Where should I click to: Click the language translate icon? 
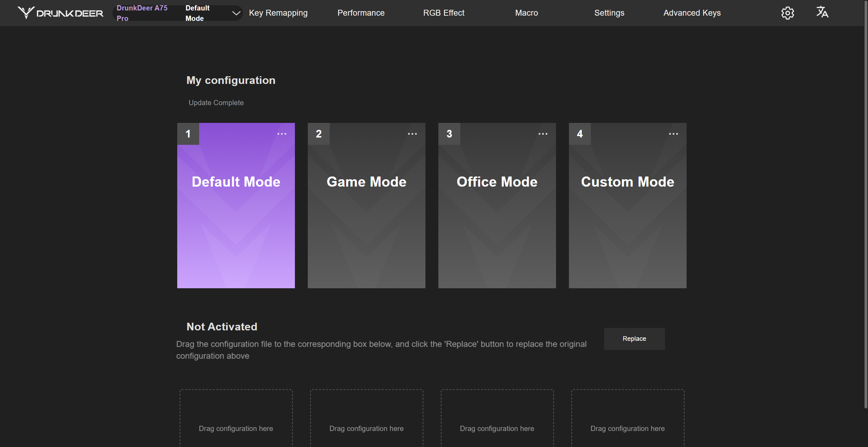822,12
